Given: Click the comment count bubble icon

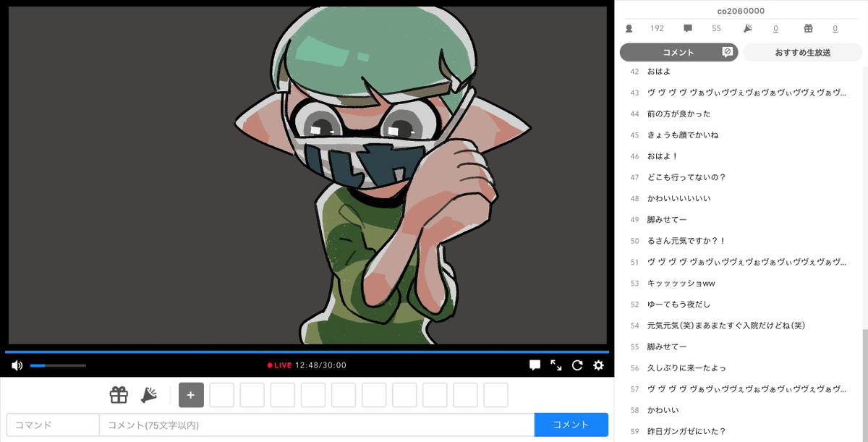Looking at the screenshot, I should click(x=688, y=28).
